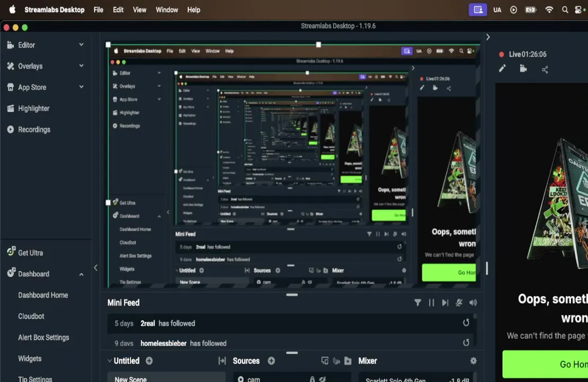Open Cloudbot in the main sidebar
588x382 pixels.
[31, 316]
